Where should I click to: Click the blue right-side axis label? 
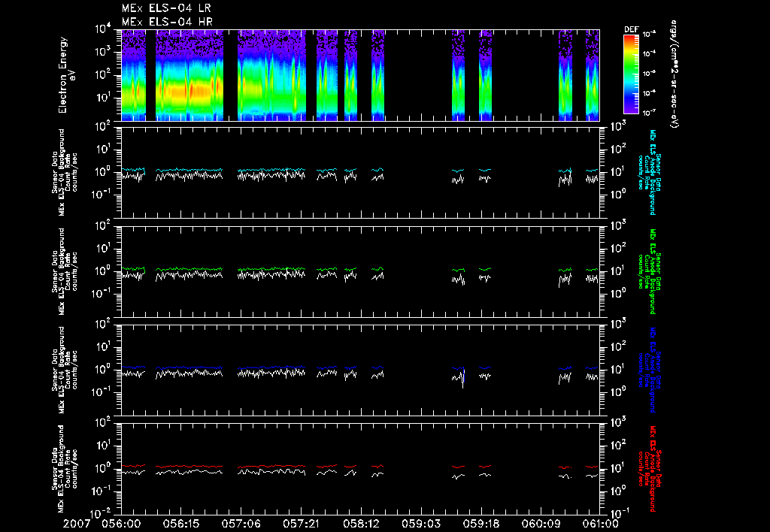(x=649, y=370)
